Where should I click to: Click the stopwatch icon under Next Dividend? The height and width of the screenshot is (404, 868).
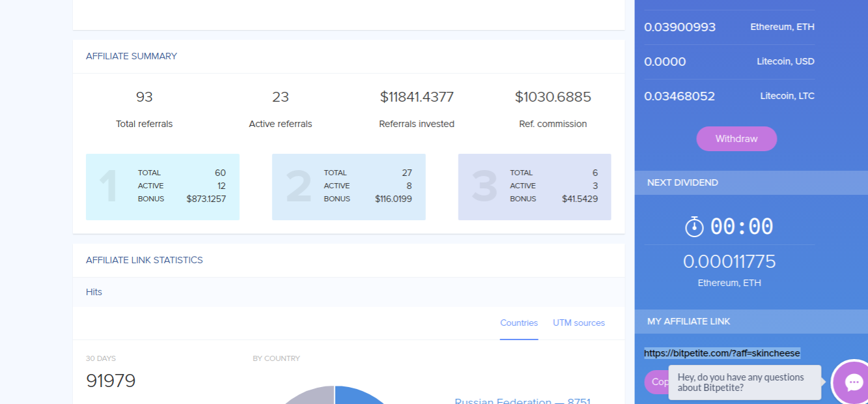694,226
